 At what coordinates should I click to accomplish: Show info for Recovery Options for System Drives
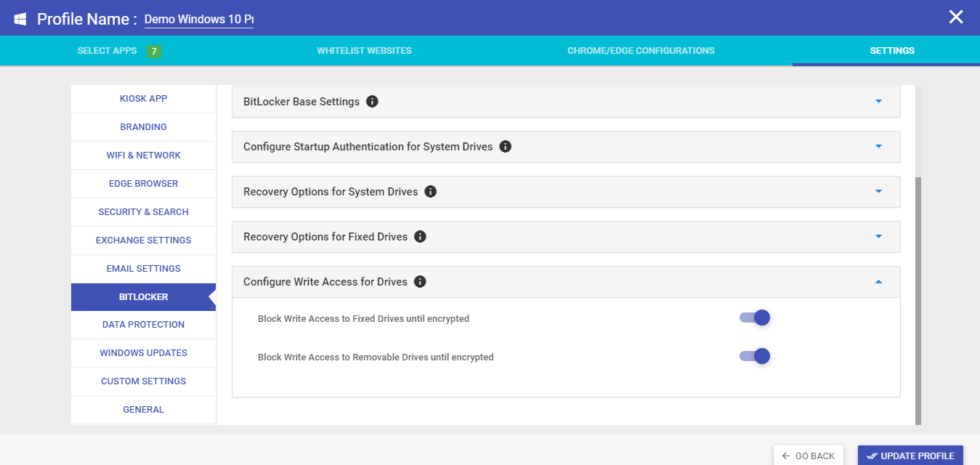tap(430, 192)
